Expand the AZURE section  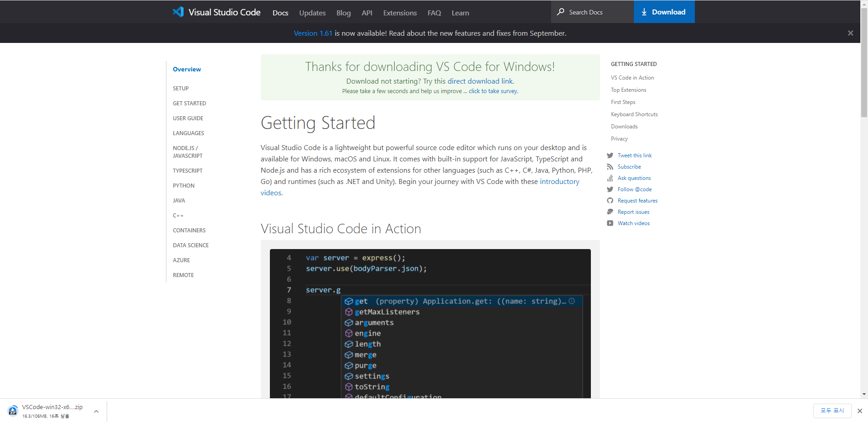tap(181, 260)
